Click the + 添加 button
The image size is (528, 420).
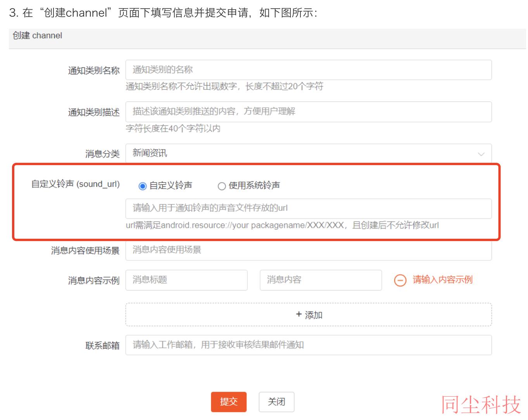coord(309,315)
